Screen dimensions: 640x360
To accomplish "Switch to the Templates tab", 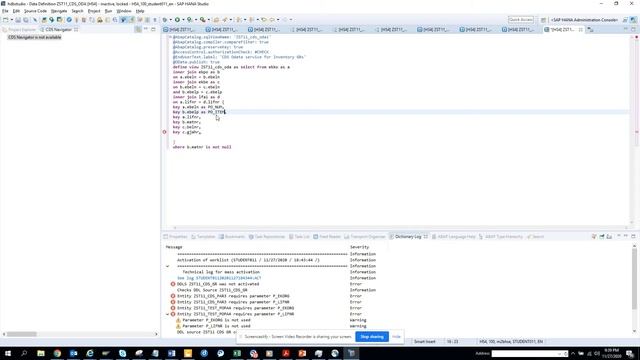I will (x=203, y=237).
